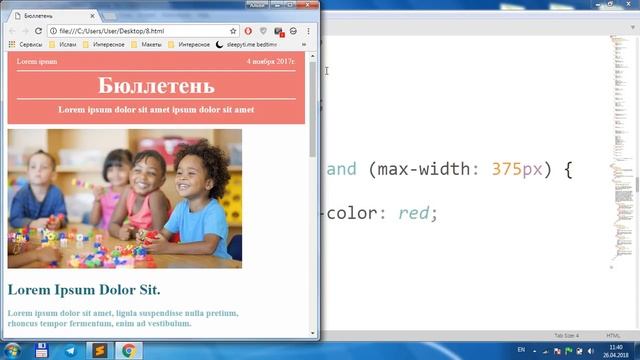Open the Action Center flag icon
The height and width of the screenshot is (360, 640).
568,351
